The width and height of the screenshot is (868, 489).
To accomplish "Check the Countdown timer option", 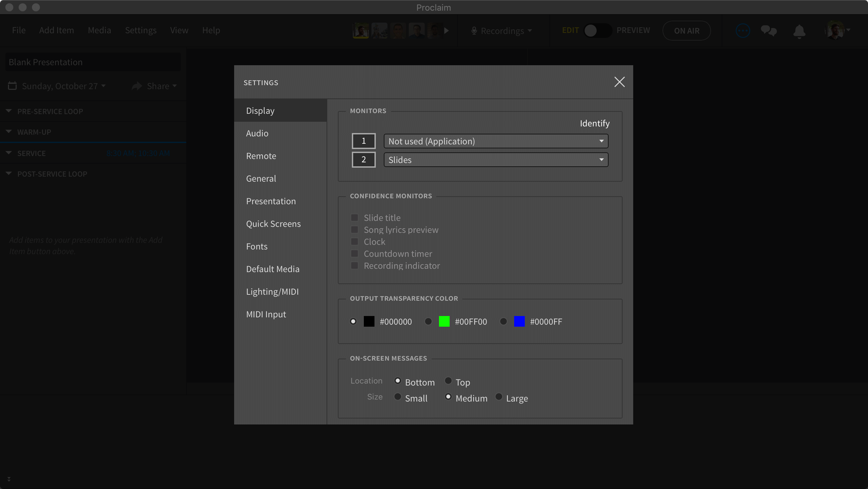I will coord(355,253).
